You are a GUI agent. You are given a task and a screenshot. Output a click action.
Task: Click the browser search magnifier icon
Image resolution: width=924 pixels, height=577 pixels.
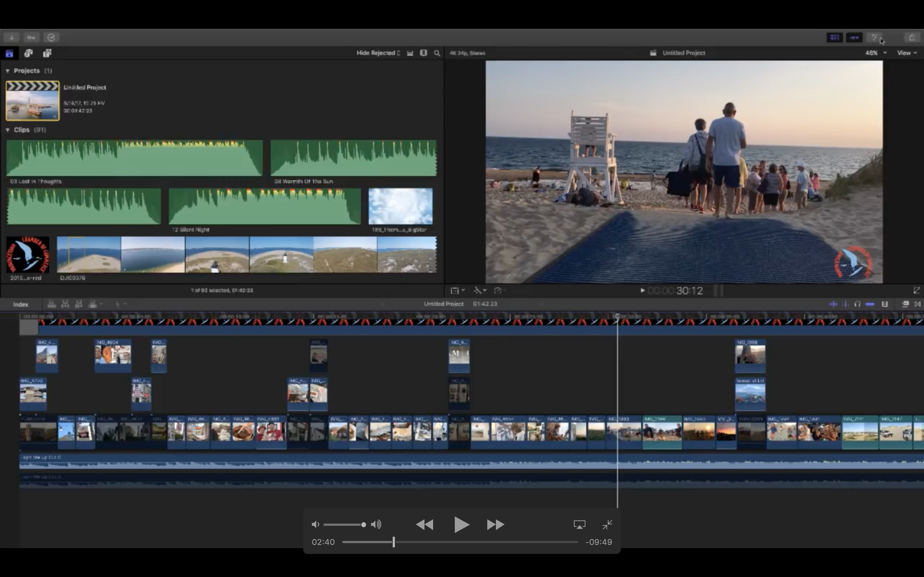pos(437,53)
